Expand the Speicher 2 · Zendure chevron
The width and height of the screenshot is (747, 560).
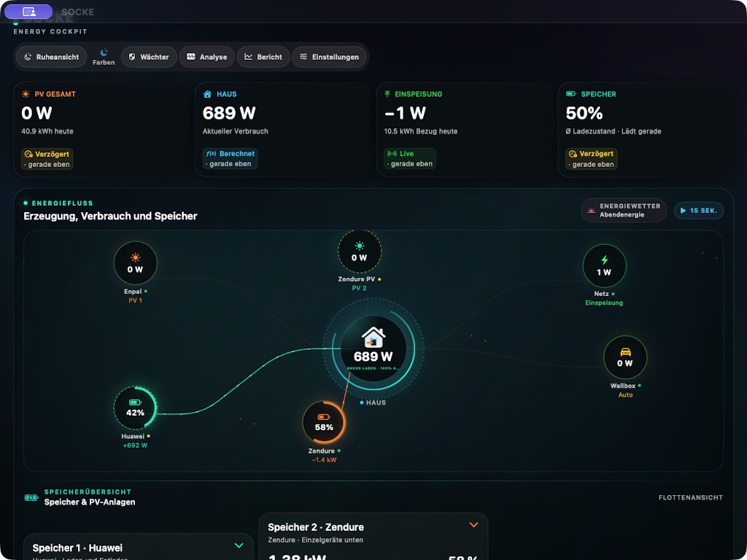(473, 525)
